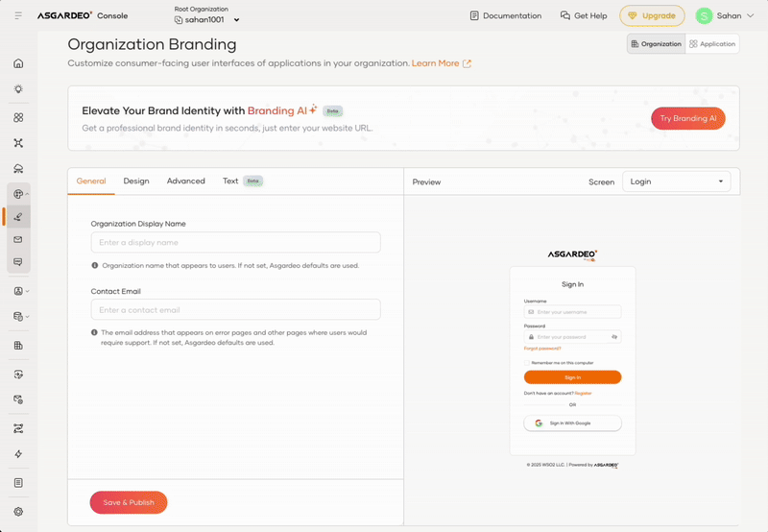Click the lightbulb Getting Started sidebar icon

coord(18,89)
